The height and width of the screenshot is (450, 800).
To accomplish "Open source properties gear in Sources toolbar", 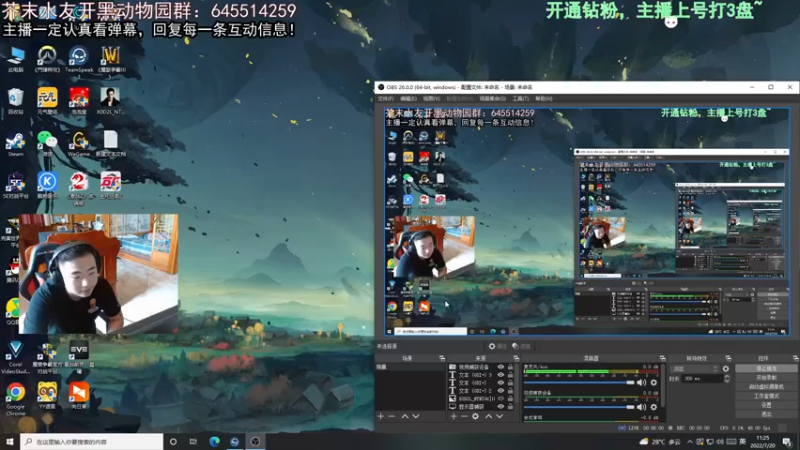I will (x=476, y=416).
